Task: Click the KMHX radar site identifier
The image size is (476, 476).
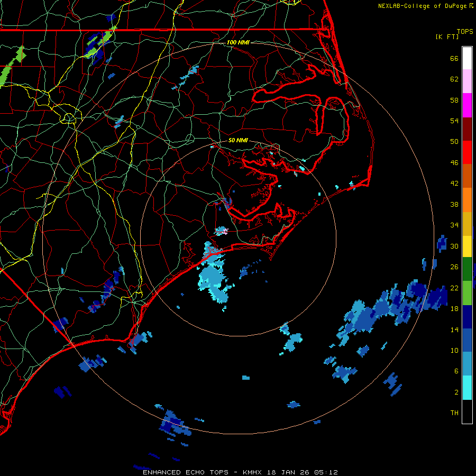Action: pos(253,472)
